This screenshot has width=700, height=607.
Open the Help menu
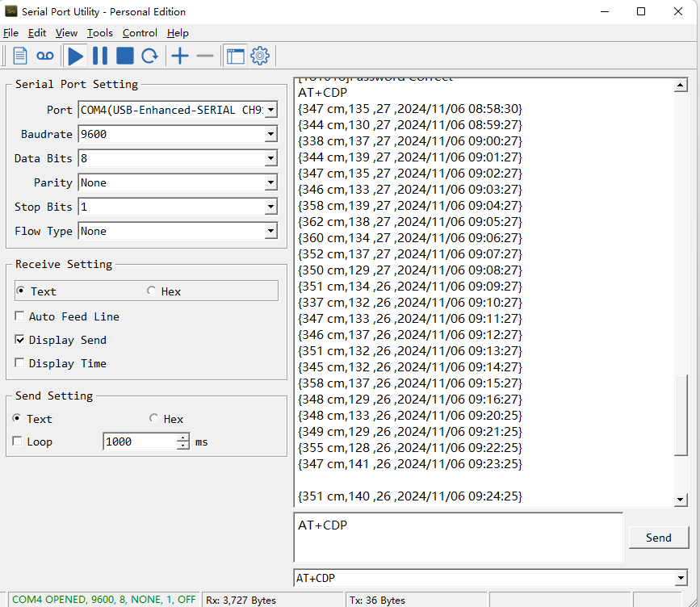click(x=178, y=33)
